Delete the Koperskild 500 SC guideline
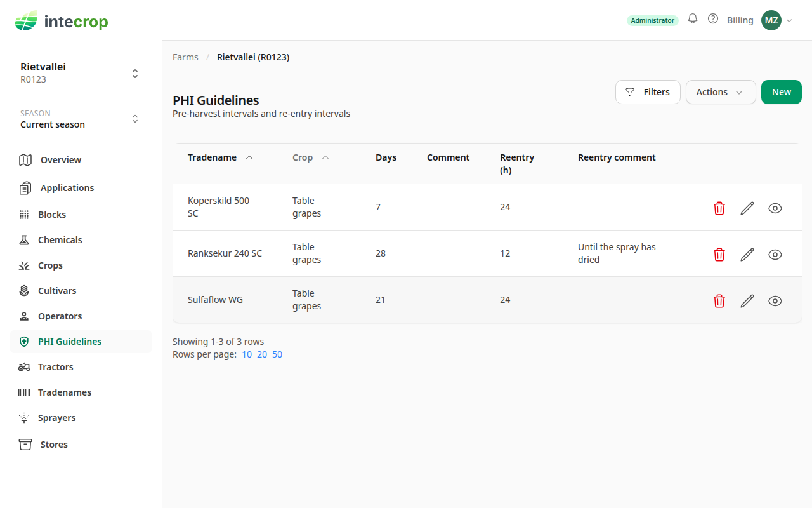The height and width of the screenshot is (508, 812). coord(719,208)
